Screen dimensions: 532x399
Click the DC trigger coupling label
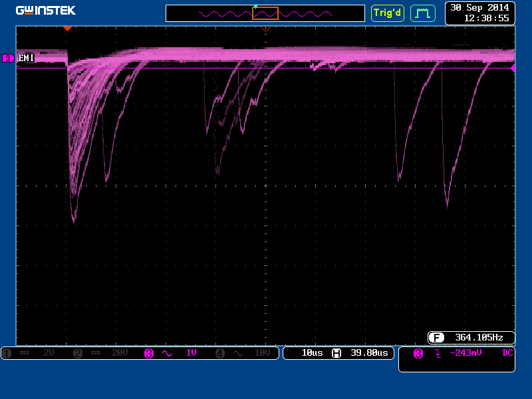(507, 353)
